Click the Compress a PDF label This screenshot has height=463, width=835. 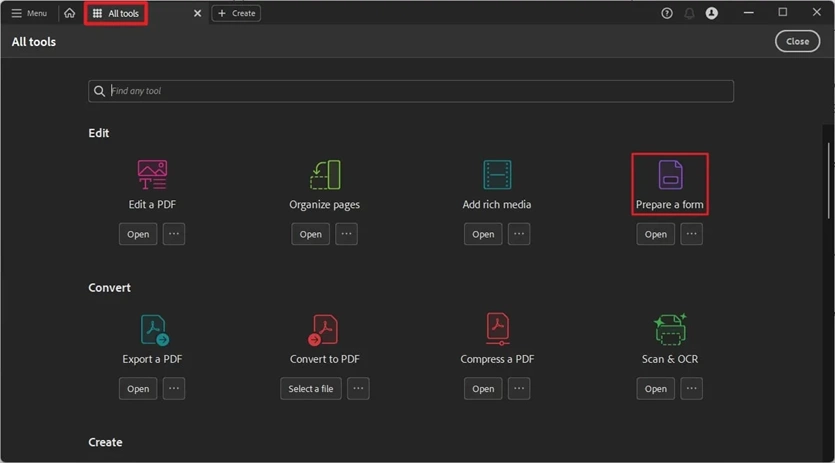[497, 359]
